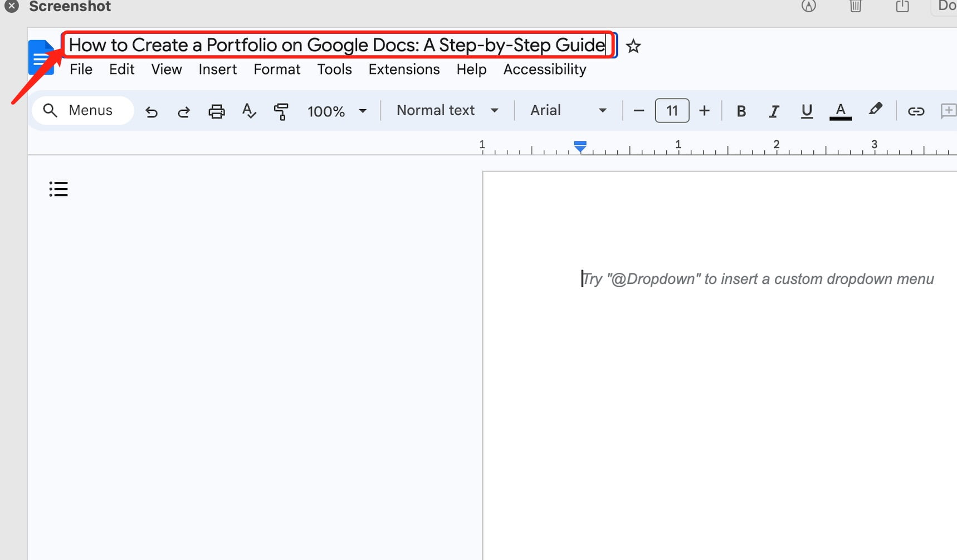
Task: Open the text color picker
Action: click(x=840, y=111)
